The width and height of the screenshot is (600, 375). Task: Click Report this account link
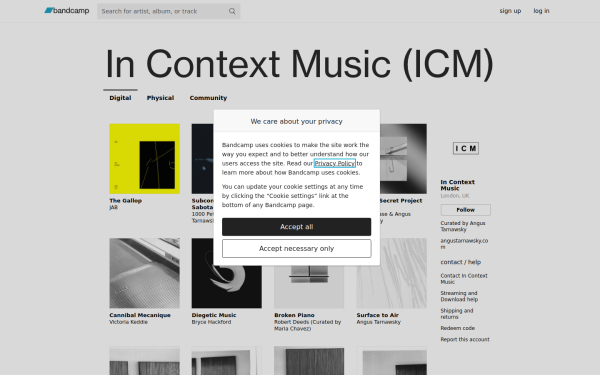click(465, 339)
